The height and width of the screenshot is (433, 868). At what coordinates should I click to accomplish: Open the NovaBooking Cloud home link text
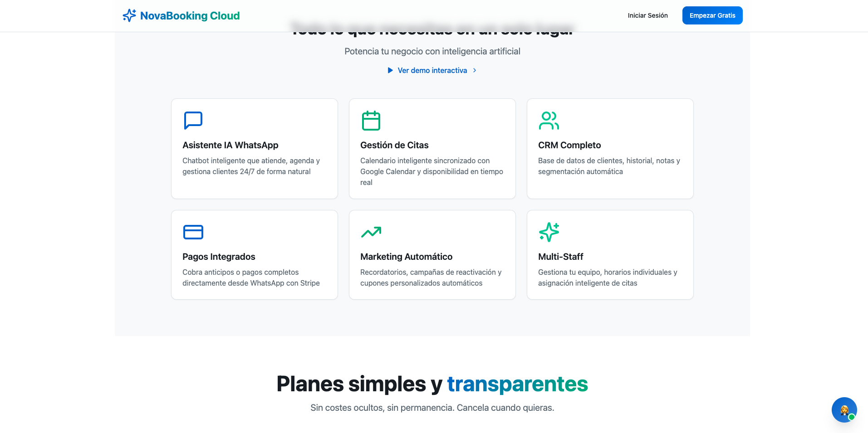coord(190,16)
